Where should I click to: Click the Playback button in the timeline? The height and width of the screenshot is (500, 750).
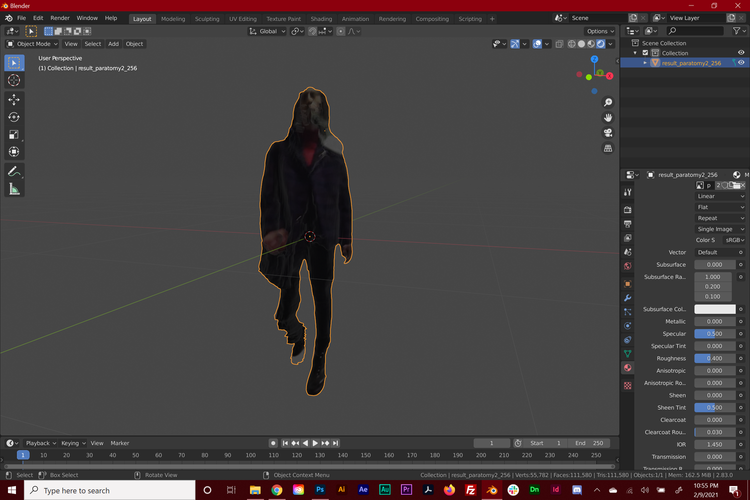[x=40, y=443]
